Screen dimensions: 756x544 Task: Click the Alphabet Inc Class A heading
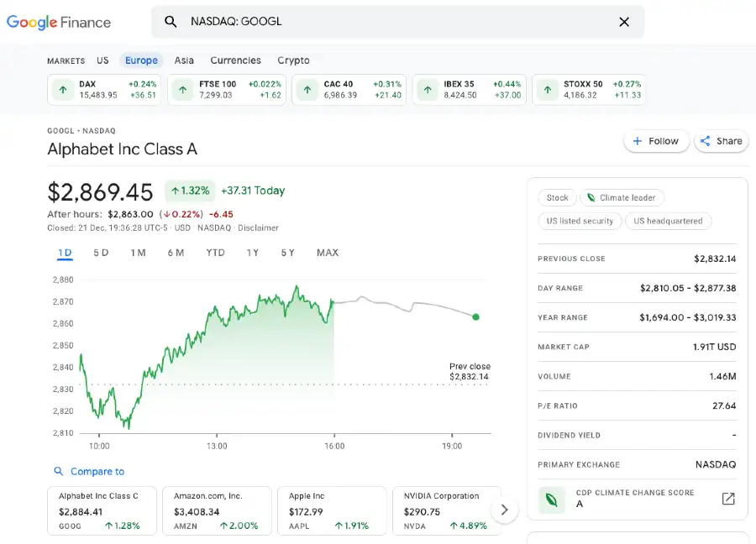click(x=123, y=149)
